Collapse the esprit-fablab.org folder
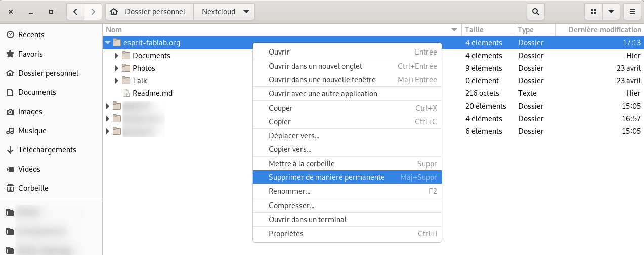 coord(107,43)
